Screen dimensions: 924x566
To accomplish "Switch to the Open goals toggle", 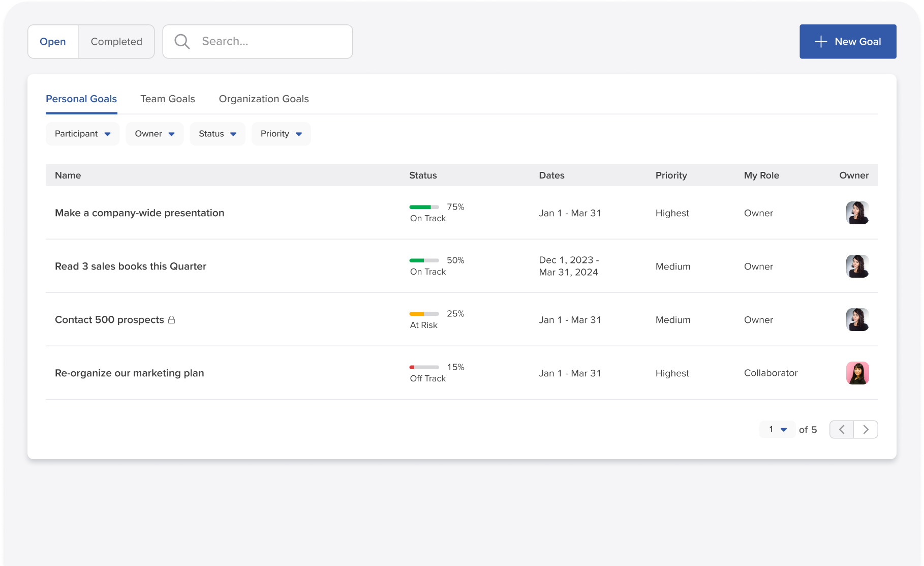I will 53,42.
